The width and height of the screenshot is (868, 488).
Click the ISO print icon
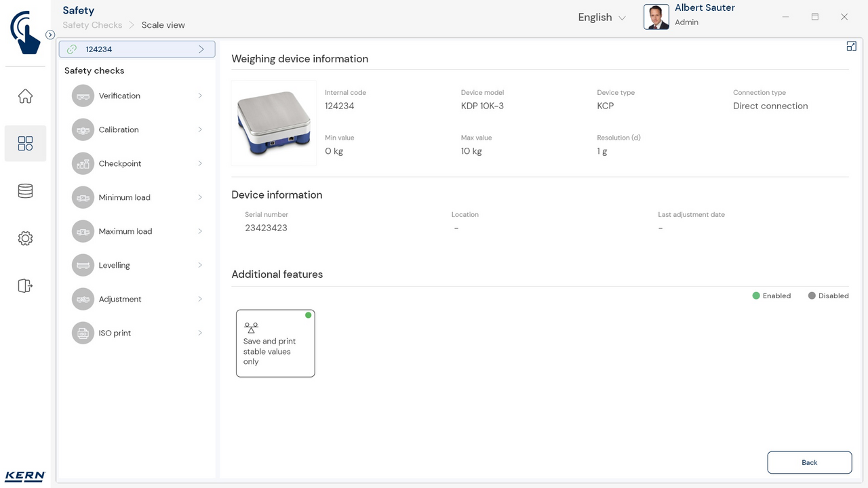83,333
